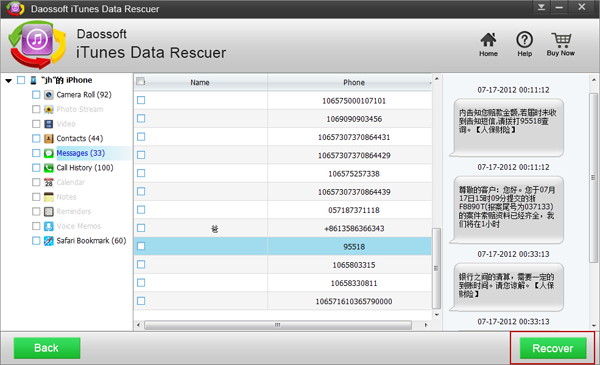Click the Photo Stream sunflower icon
The image size is (600, 365).
49,109
